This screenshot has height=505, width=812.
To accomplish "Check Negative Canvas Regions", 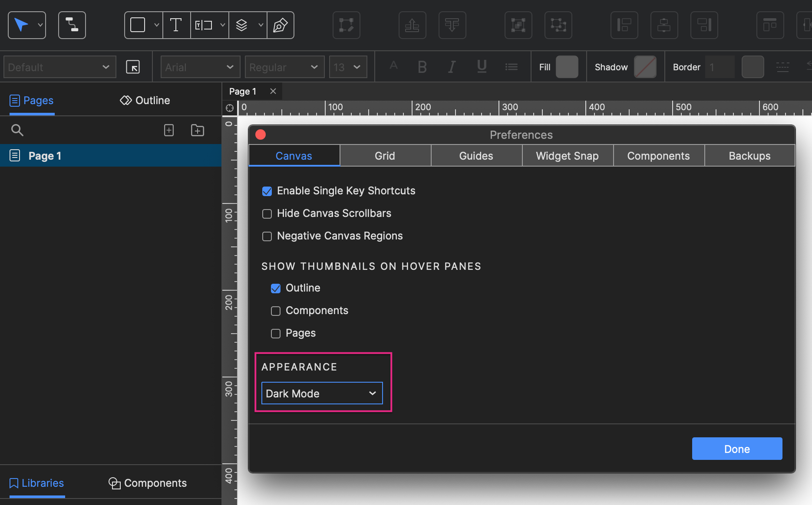I will tap(267, 236).
